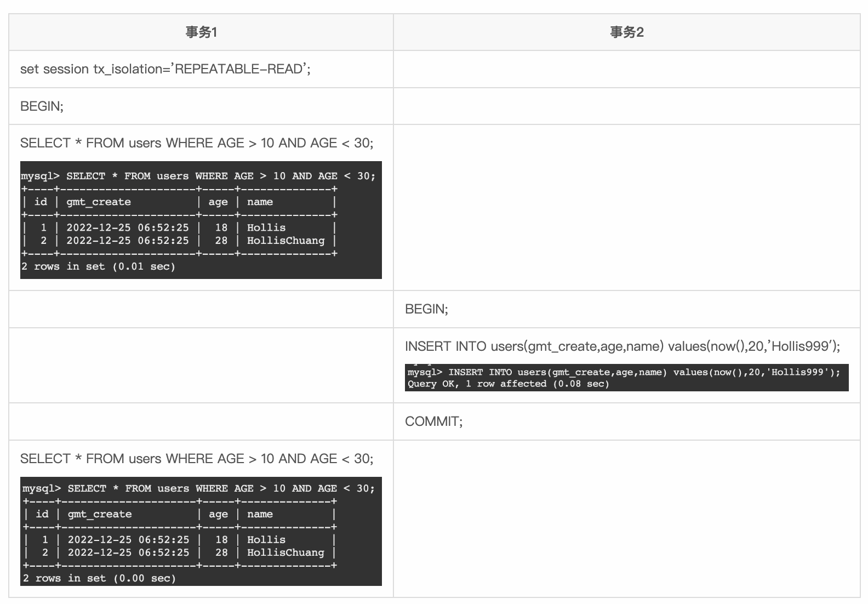Click the last SELECT statement text after COMMIT
Viewport: 868px width, 604px height.
(x=196, y=459)
